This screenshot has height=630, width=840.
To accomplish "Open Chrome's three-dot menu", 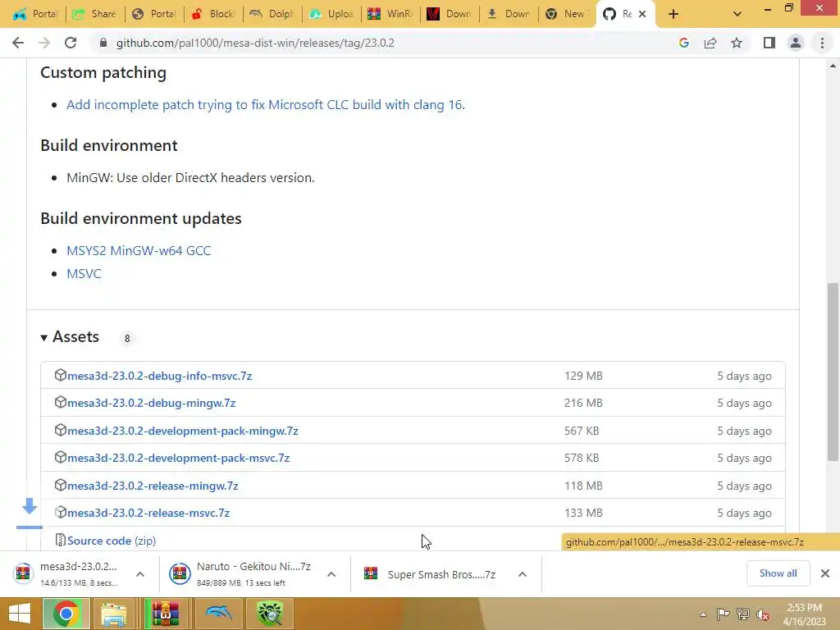I will (822, 43).
